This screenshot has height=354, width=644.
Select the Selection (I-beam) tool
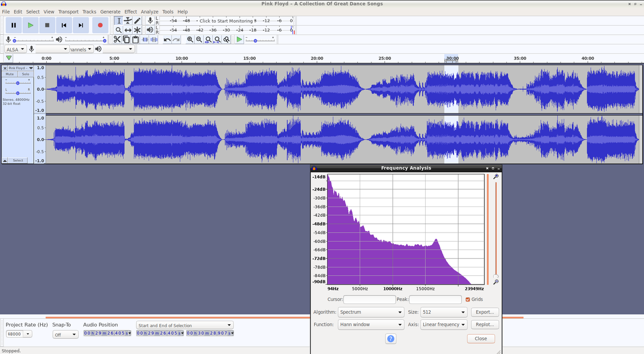coord(119,21)
